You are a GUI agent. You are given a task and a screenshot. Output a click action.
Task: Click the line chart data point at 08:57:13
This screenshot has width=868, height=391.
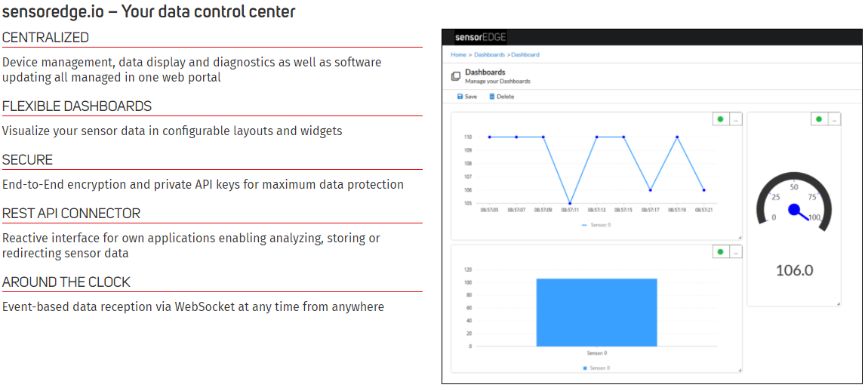pyautogui.click(x=597, y=137)
